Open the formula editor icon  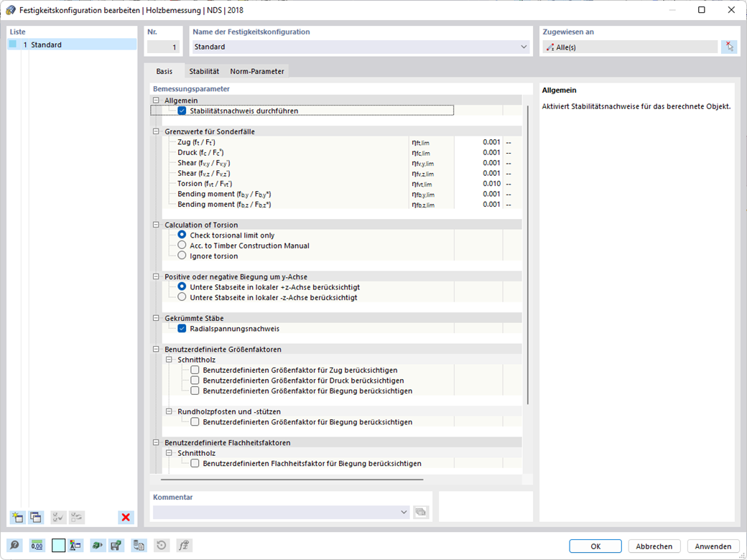click(183, 545)
